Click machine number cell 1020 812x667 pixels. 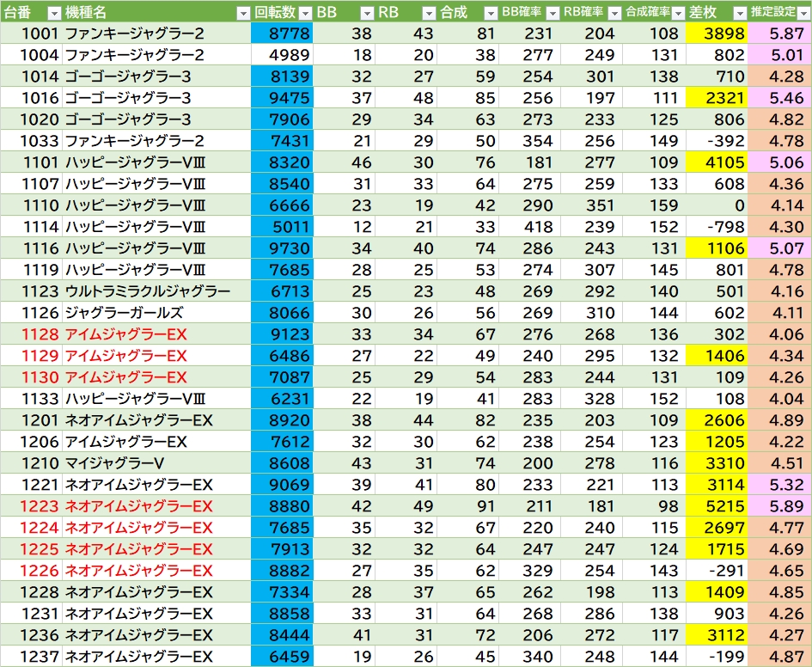point(31,119)
